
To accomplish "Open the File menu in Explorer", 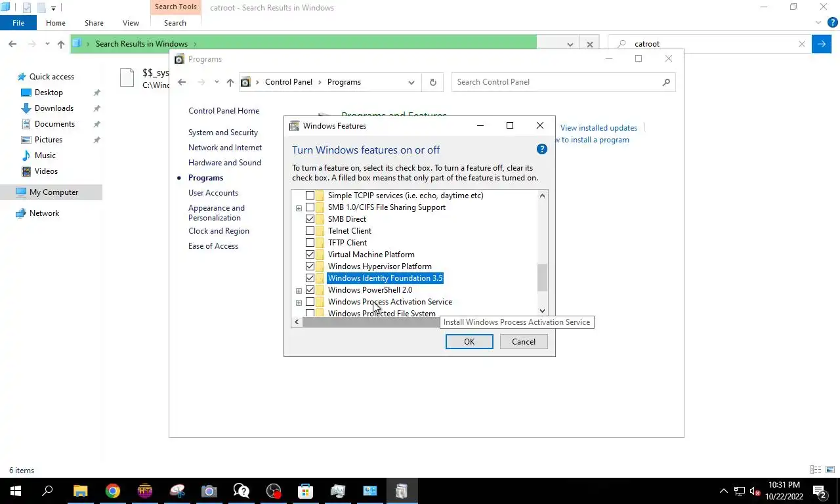I will point(18,23).
